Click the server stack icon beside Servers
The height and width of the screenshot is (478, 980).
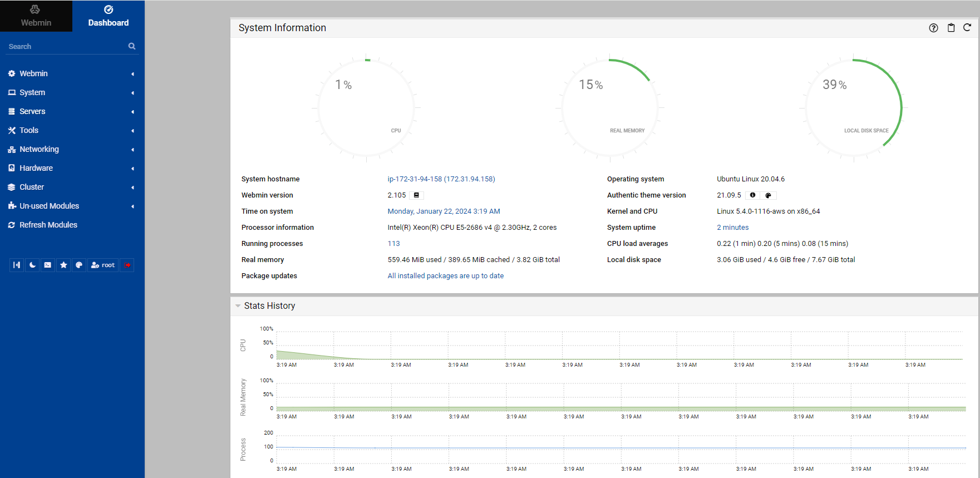(x=12, y=111)
